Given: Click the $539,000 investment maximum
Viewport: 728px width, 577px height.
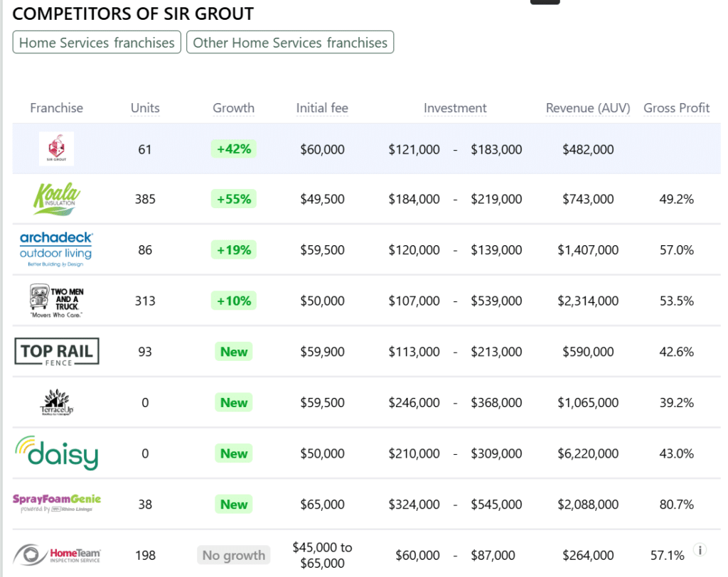Looking at the screenshot, I should 496,301.
